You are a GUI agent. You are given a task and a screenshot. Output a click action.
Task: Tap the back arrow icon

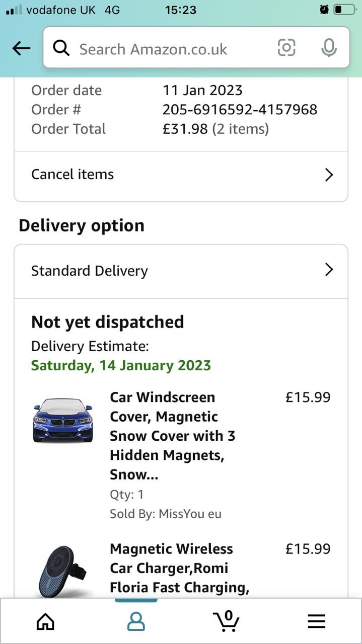(x=21, y=48)
